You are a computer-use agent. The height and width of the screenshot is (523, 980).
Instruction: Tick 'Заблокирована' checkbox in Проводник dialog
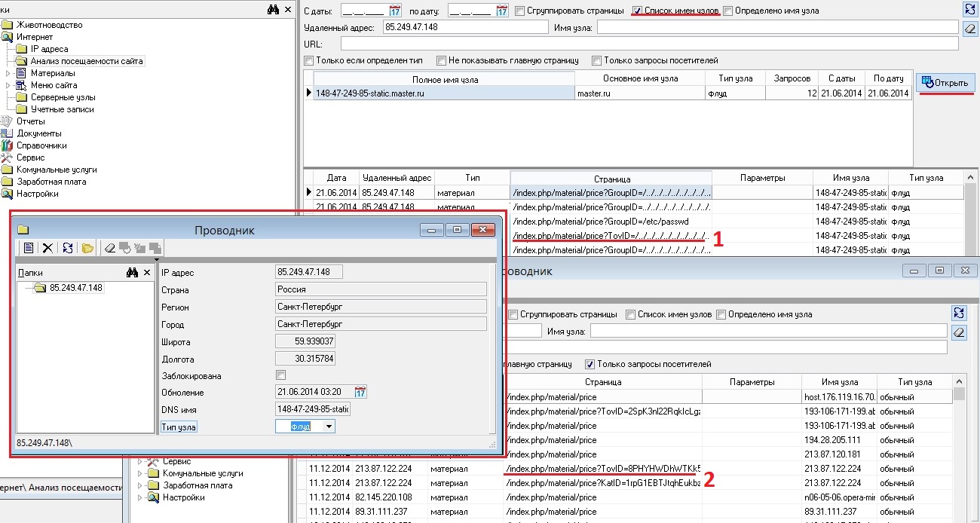click(x=281, y=375)
